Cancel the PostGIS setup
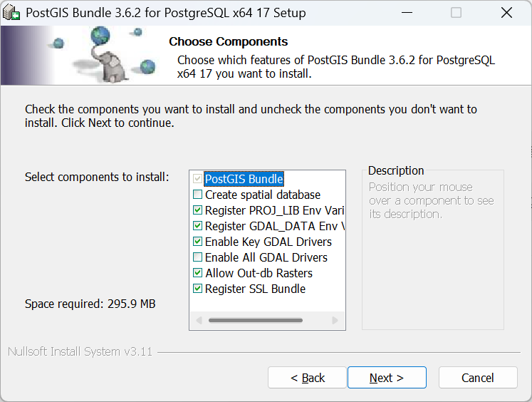The height and width of the screenshot is (402, 532). point(478,378)
